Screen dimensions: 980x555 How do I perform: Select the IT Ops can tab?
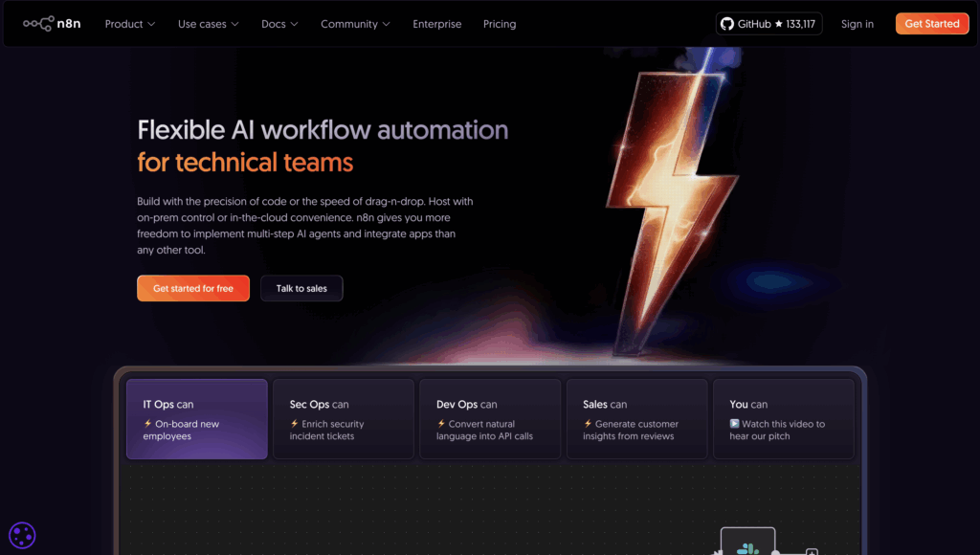(x=197, y=419)
